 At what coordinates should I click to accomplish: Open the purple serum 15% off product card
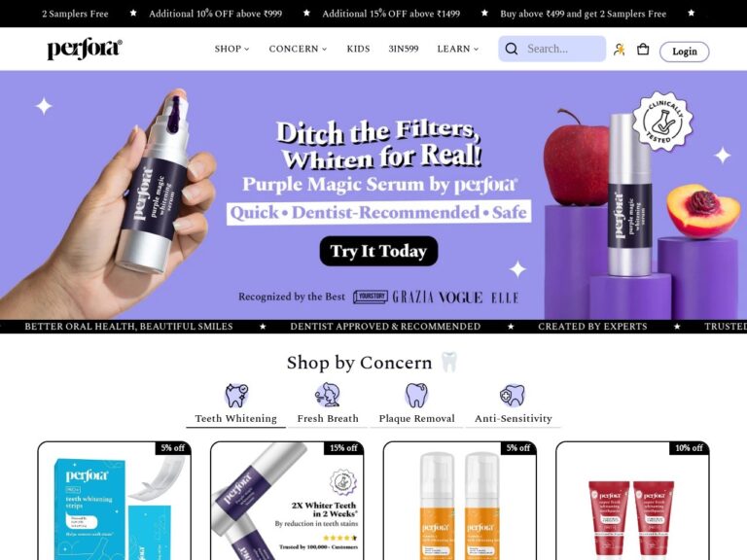[x=287, y=501]
